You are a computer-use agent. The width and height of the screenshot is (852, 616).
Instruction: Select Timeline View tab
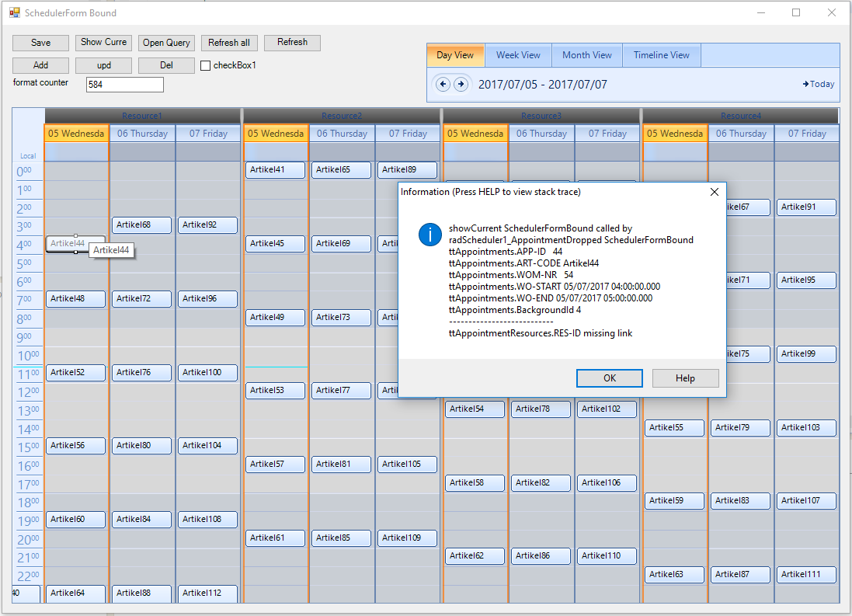[x=661, y=55]
